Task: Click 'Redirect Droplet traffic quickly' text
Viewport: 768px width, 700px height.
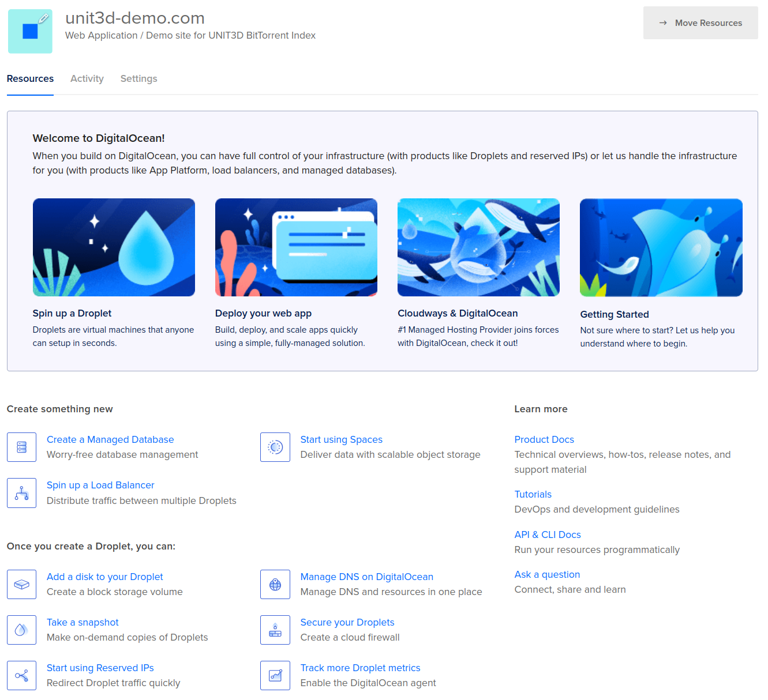Action: coord(114,683)
